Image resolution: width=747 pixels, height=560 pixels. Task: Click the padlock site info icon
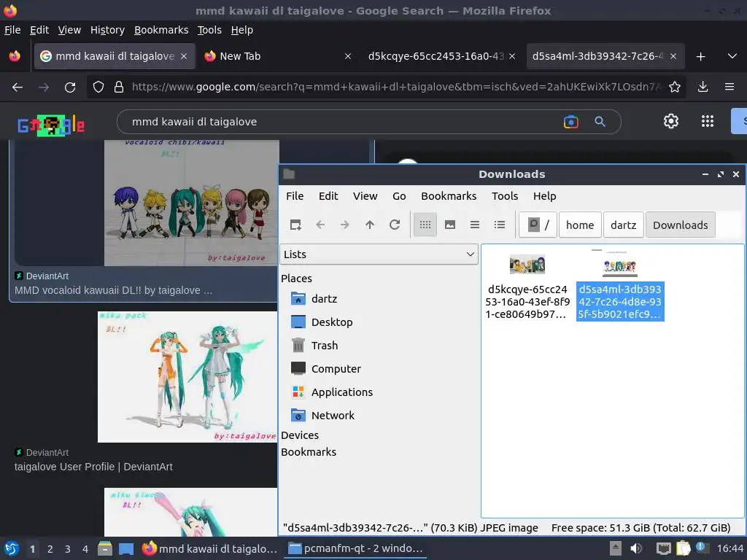tap(119, 87)
